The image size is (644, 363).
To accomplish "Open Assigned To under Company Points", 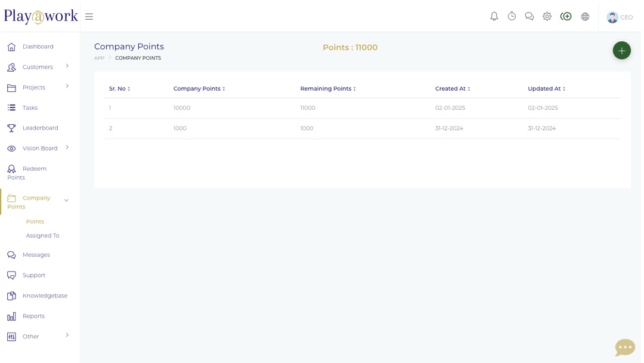I will coord(42,236).
